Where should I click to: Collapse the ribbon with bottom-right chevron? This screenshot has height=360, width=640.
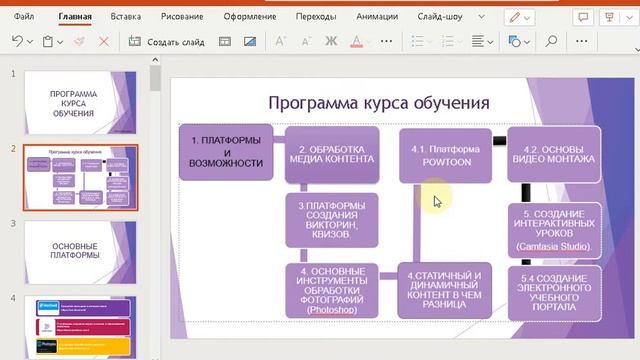coord(637,50)
